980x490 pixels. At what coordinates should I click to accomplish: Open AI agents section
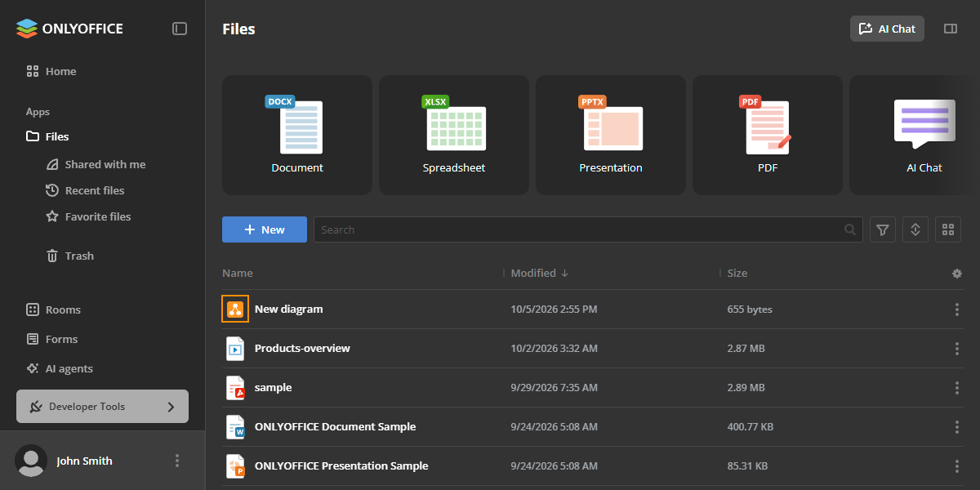(60, 368)
